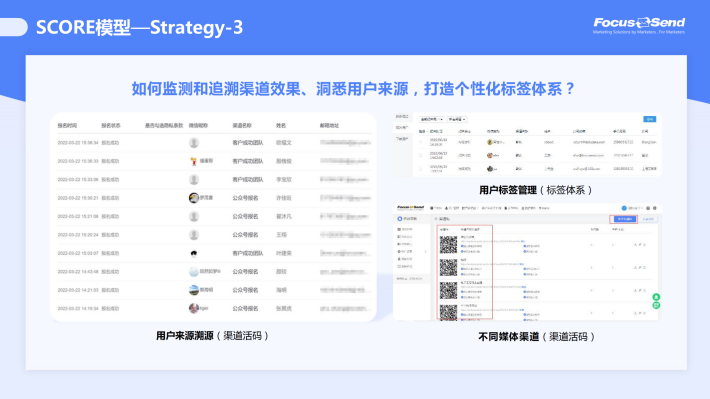Screen dimensions: 710x399
Task: Open the first item in the channel code navigation bar
Action: pyautogui.click(x=436, y=208)
